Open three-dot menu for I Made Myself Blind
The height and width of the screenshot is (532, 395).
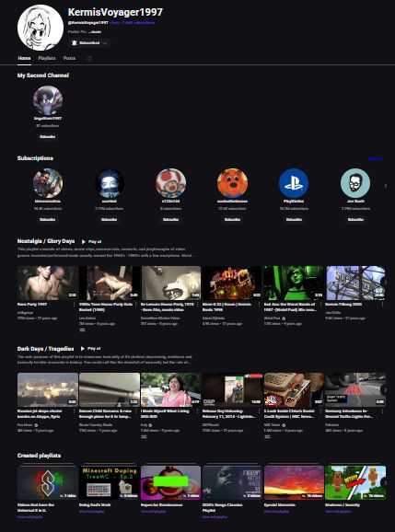click(198, 411)
